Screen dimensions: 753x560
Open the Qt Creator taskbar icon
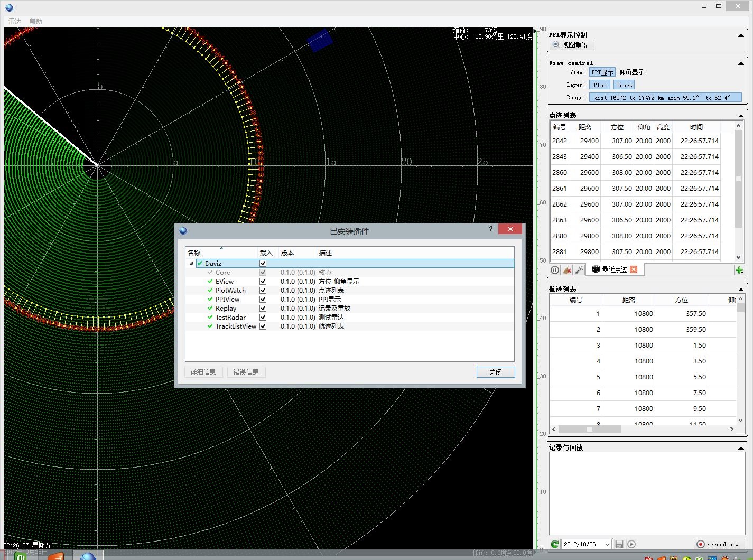point(21,556)
